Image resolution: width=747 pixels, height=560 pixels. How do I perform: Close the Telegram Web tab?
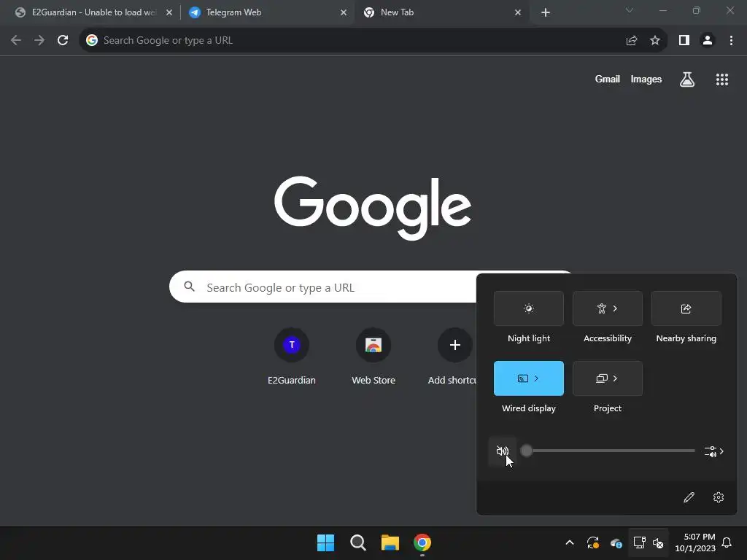pyautogui.click(x=344, y=12)
